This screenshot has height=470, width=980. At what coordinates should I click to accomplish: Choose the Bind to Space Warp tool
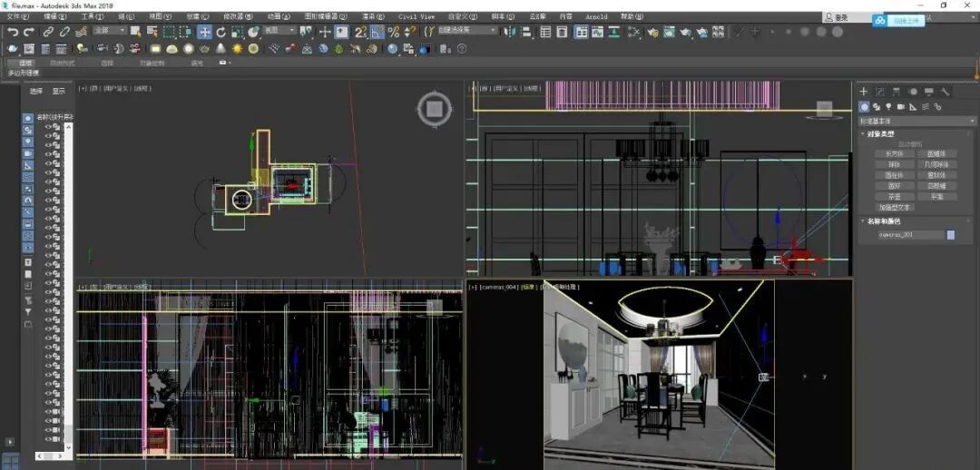81,32
